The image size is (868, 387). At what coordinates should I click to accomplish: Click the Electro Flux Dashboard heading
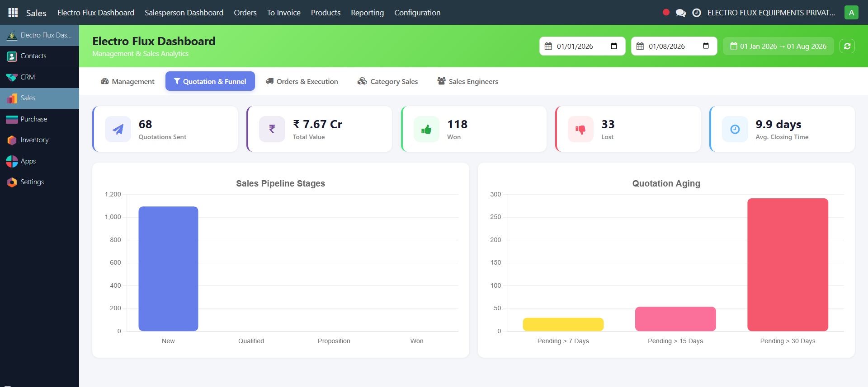(154, 41)
